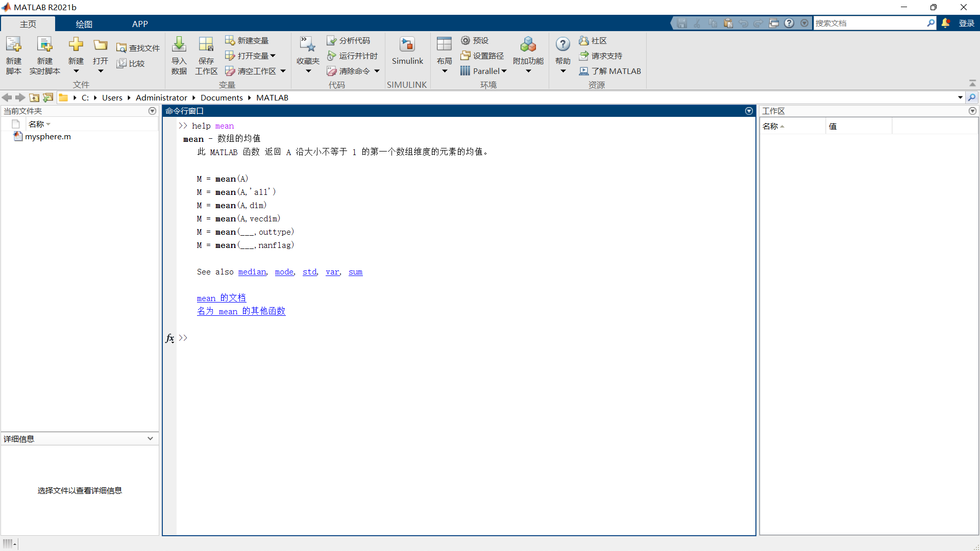Image resolution: width=980 pixels, height=551 pixels.
Task: Open Current Folder panel actions menu
Action: pyautogui.click(x=152, y=111)
